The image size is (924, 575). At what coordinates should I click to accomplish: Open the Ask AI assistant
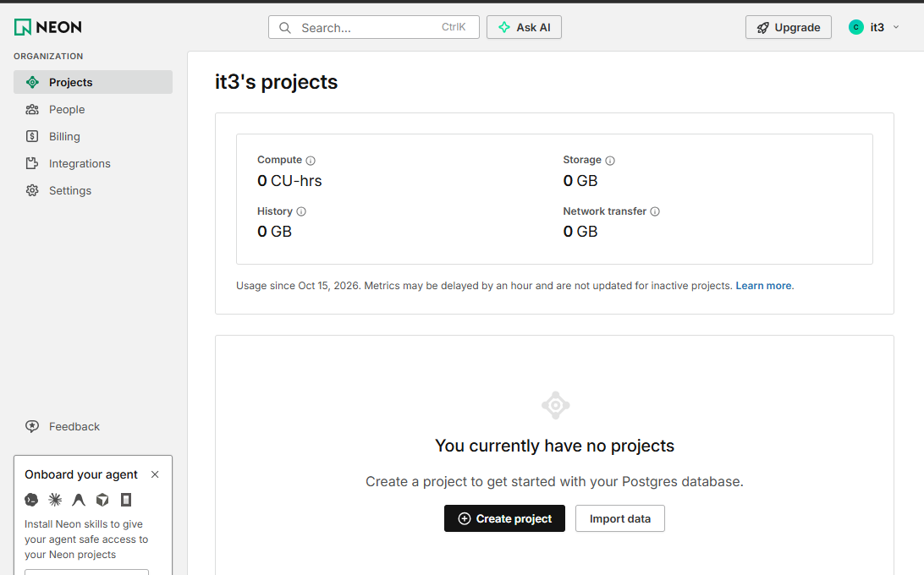point(524,27)
